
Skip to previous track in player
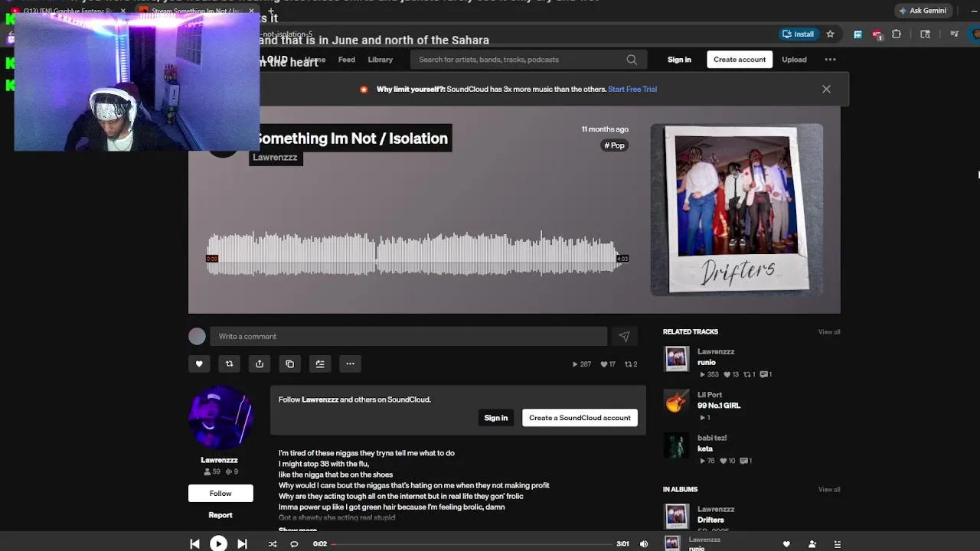coord(194,543)
